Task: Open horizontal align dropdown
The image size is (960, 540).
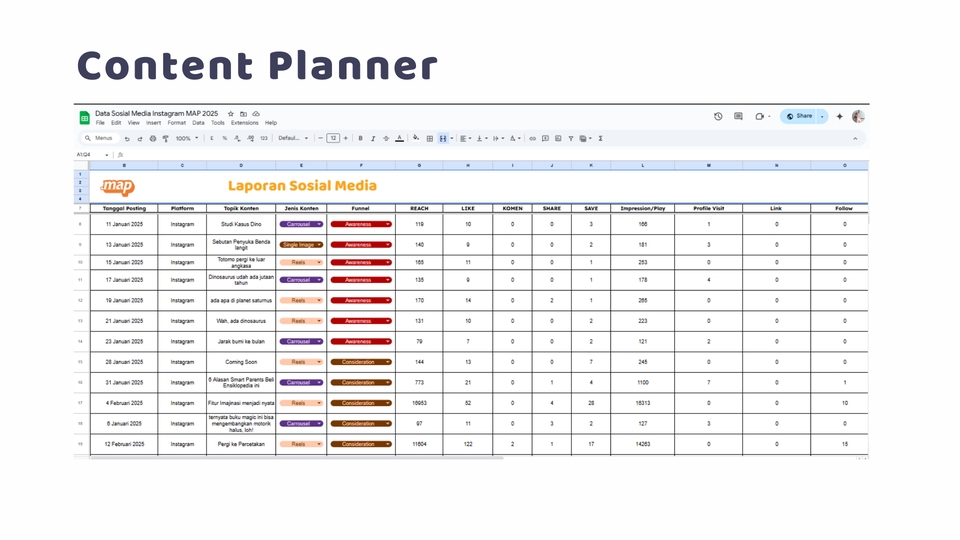Action: (x=465, y=138)
